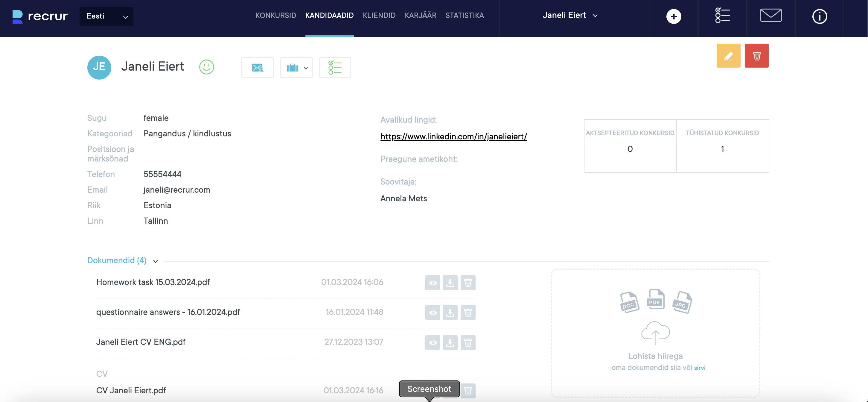Image resolution: width=868 pixels, height=402 pixels.
Task: Open the checklist tasks icon beside candidate name
Action: pyautogui.click(x=335, y=68)
